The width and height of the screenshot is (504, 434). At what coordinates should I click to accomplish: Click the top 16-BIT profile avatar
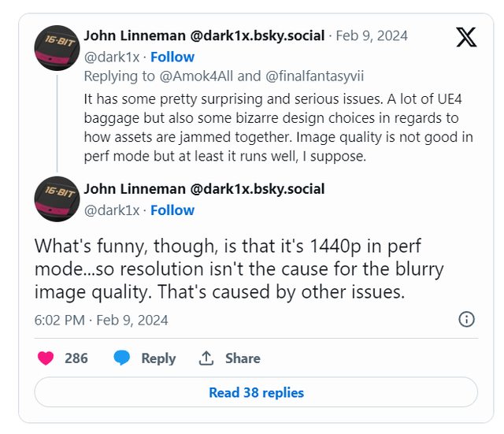pyautogui.click(x=57, y=46)
